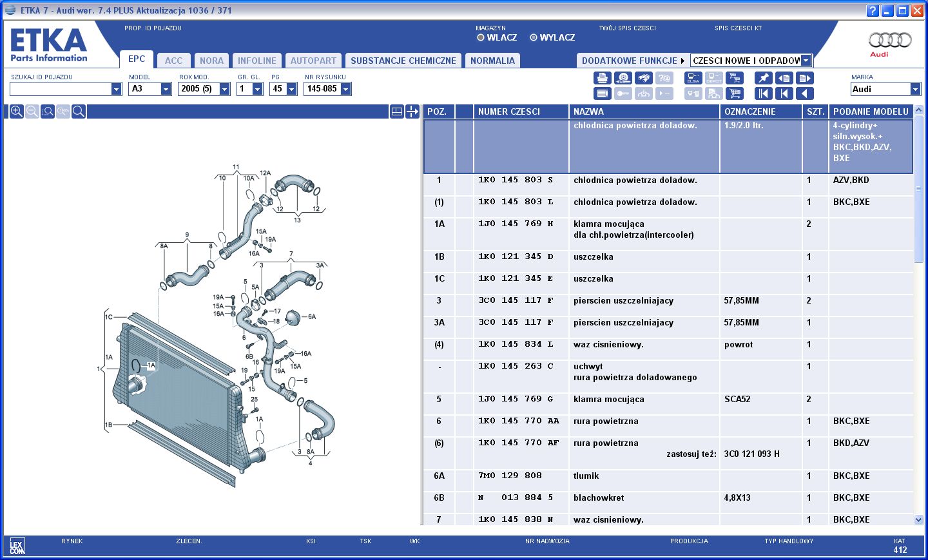
Task: Click the zoom area selection magnifier
Action: 48,111
